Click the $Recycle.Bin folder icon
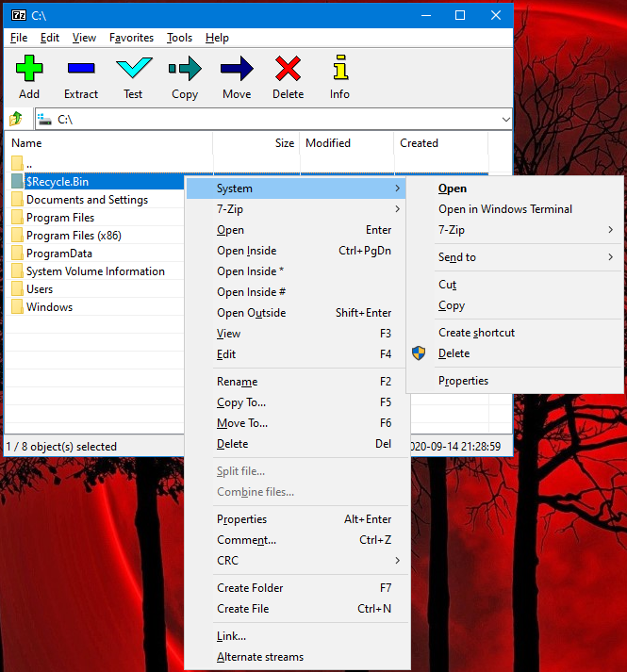This screenshot has height=672, width=627. (x=17, y=181)
